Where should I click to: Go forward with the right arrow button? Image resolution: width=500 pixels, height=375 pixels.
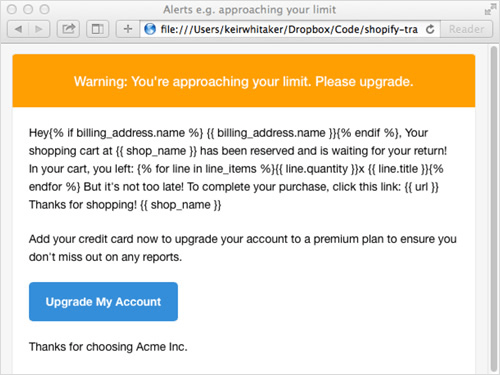(x=39, y=29)
